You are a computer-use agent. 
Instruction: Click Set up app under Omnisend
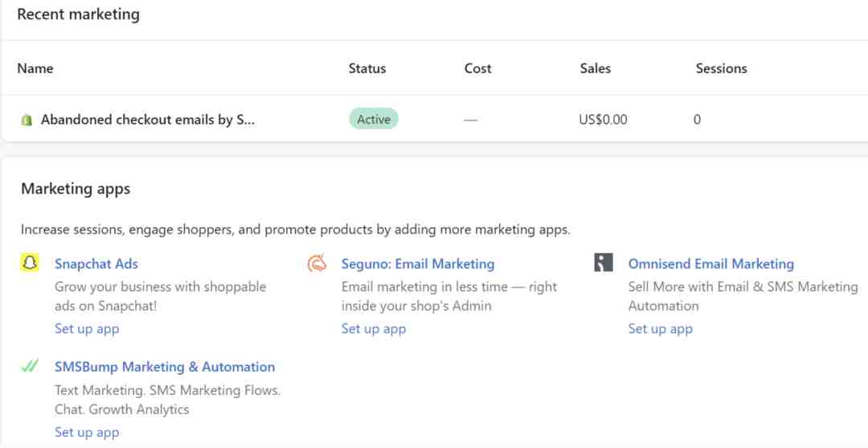coord(661,328)
